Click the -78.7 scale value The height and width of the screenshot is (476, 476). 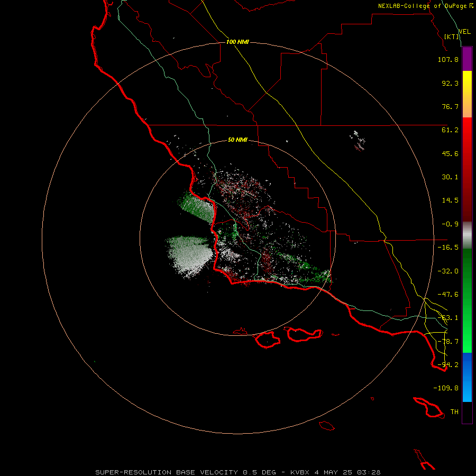448,342
